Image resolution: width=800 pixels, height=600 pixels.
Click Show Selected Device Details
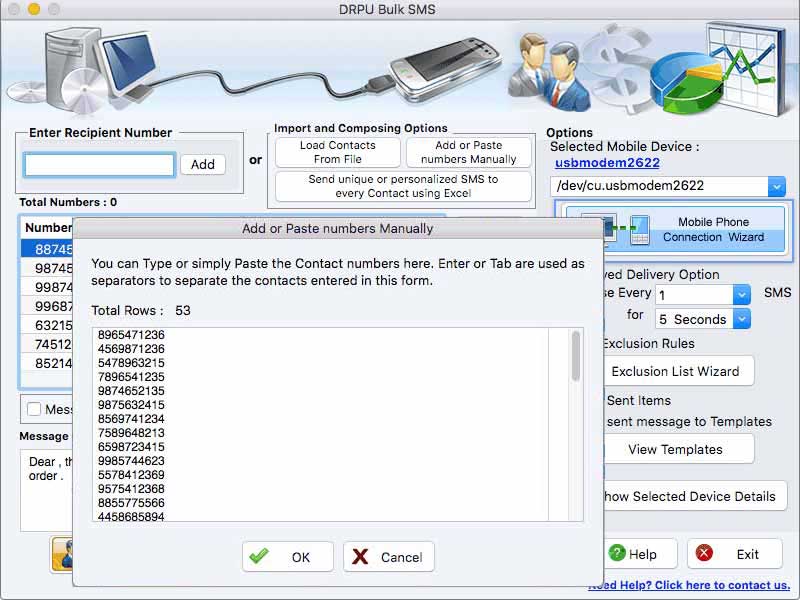pyautogui.click(x=689, y=496)
